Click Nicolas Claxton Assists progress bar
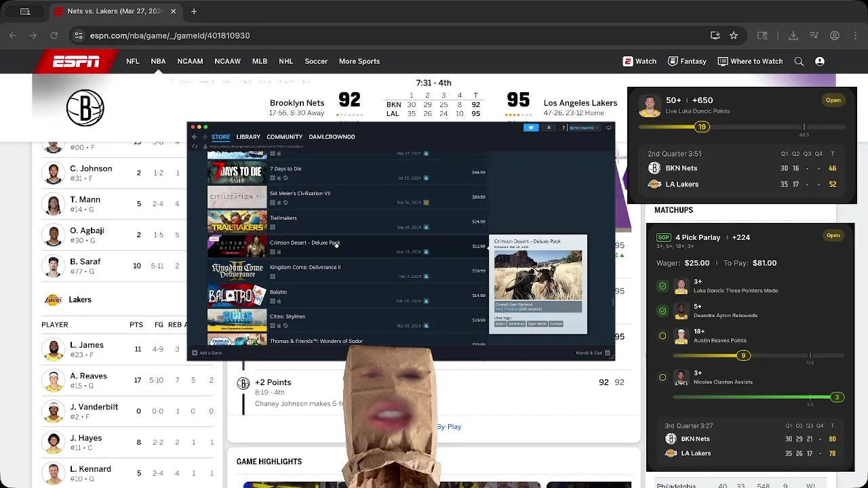The image size is (868, 488). point(759,397)
